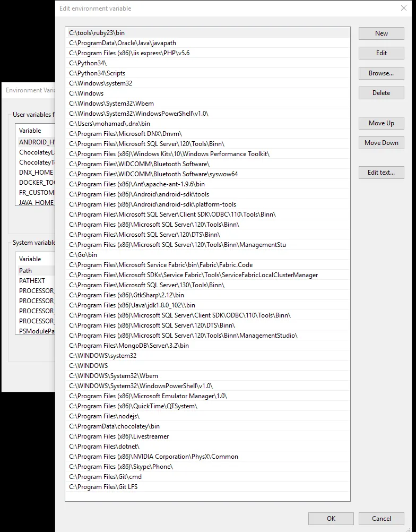Select SQL Server\130\Tools\Binn\ entry

pos(207,285)
